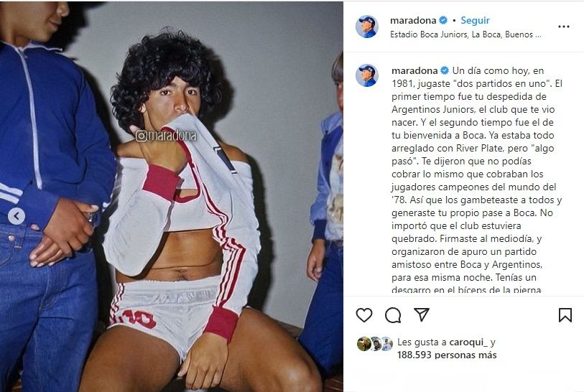The height and width of the screenshot is (392, 584).
Task: Open the comment speech bubble icon
Action: [393, 315]
